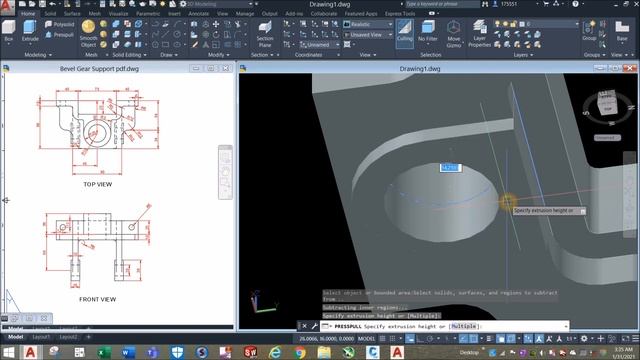Click the New drawing icon
This screenshot has height=360, width=640.
pos(22,4)
